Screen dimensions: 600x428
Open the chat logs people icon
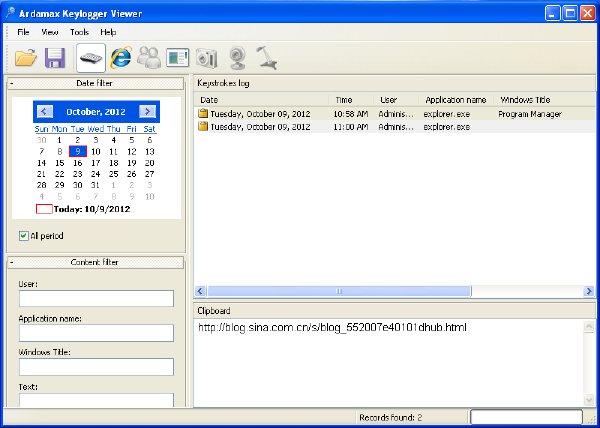pyautogui.click(x=149, y=58)
